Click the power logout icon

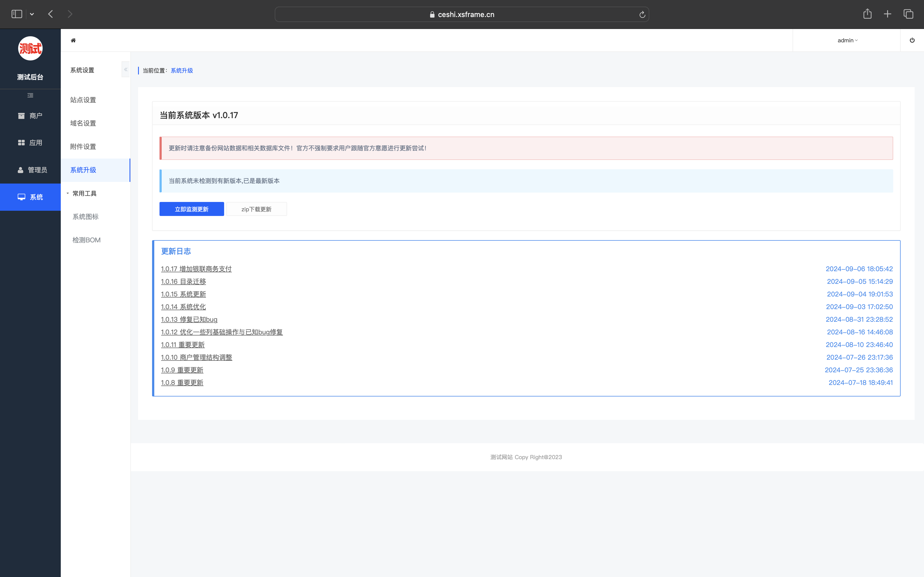[912, 40]
